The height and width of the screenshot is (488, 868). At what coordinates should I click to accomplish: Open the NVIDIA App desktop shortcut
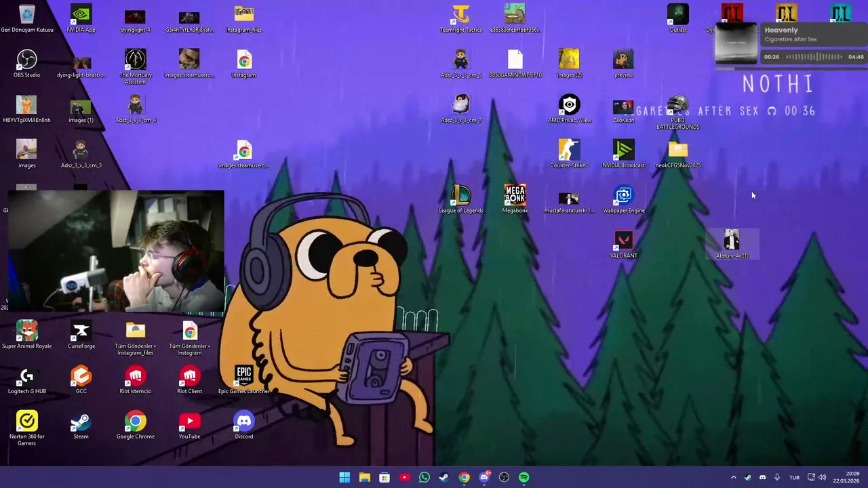(x=81, y=19)
